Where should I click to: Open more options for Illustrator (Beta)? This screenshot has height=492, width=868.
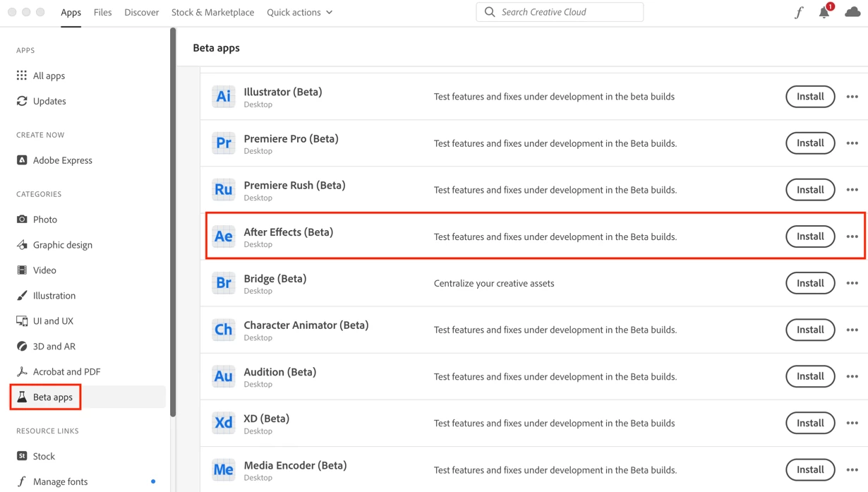pos(852,97)
